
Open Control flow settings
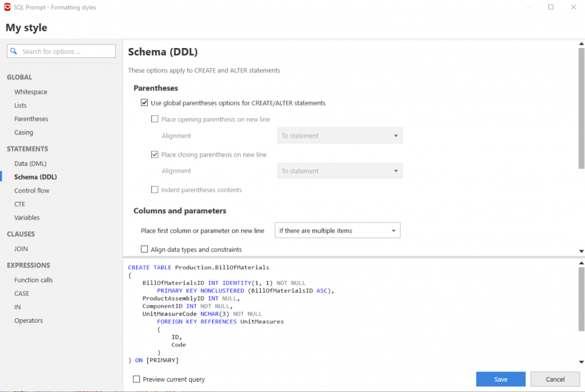32,190
